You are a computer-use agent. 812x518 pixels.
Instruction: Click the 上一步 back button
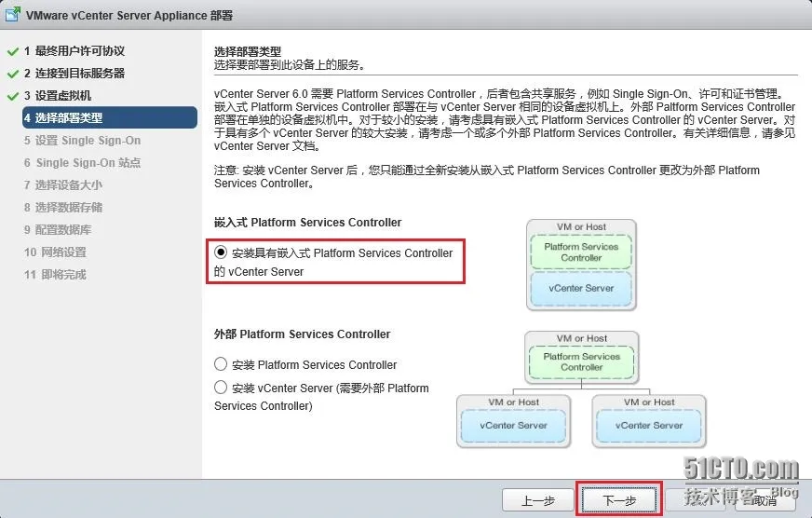538,500
